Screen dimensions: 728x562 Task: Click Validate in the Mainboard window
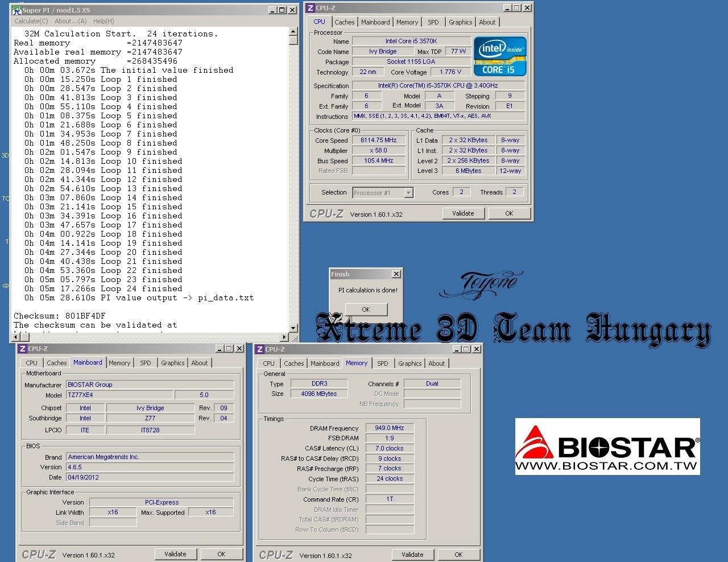tap(175, 554)
